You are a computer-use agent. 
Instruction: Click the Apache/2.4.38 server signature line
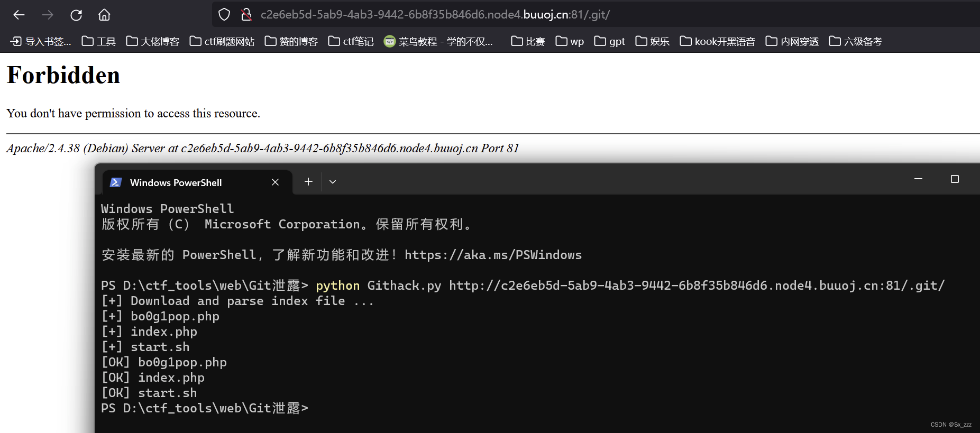click(263, 148)
